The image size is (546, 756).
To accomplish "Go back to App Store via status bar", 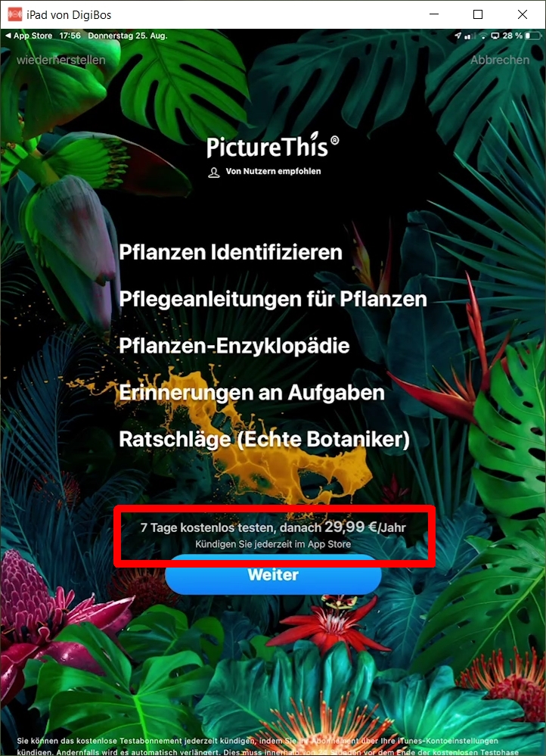I will point(29,36).
